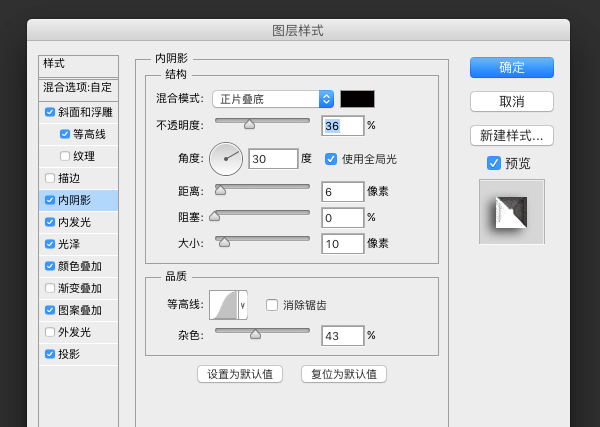This screenshot has width=600, height=427.
Task: Click the black shadow color swatch
Action: (x=357, y=98)
